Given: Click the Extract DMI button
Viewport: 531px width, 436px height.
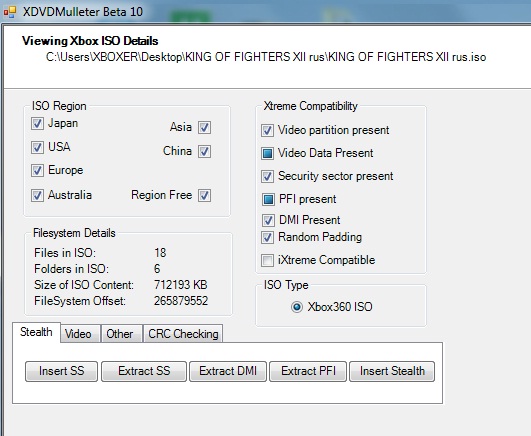Looking at the screenshot, I should (x=228, y=371).
